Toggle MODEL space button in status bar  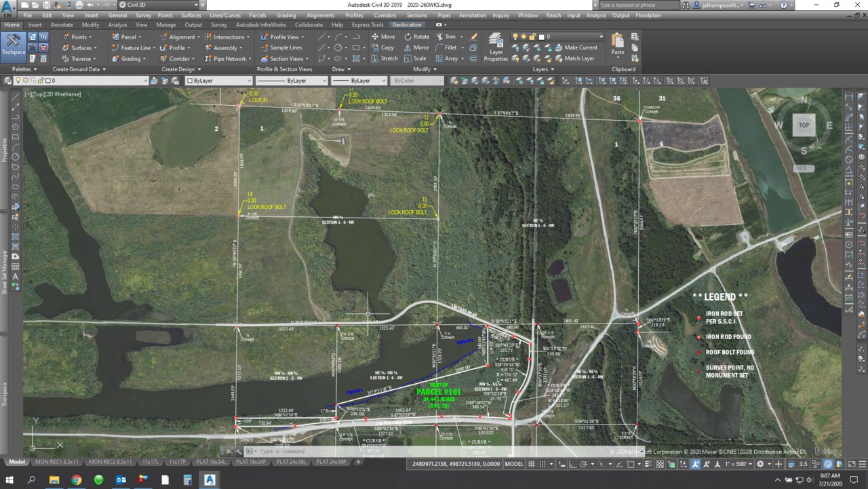pos(515,464)
